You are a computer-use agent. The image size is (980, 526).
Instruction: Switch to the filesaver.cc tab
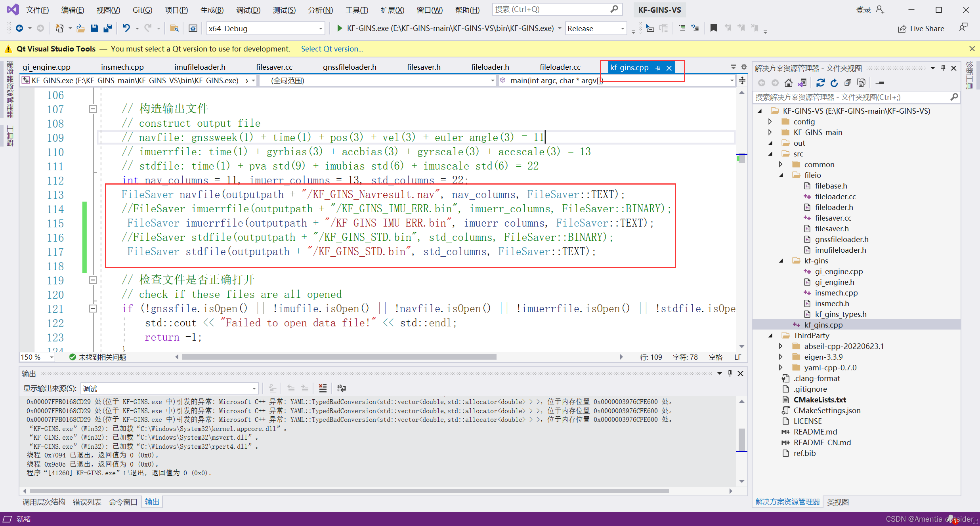point(274,67)
